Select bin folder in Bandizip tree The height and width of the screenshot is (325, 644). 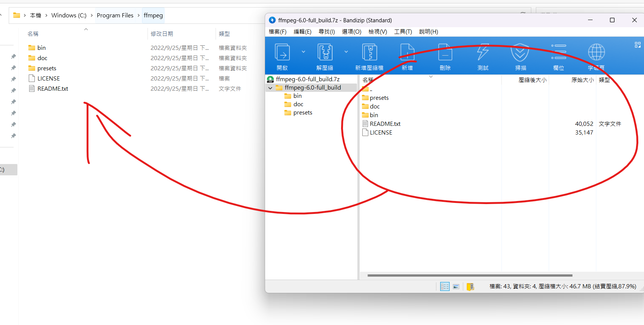point(298,96)
